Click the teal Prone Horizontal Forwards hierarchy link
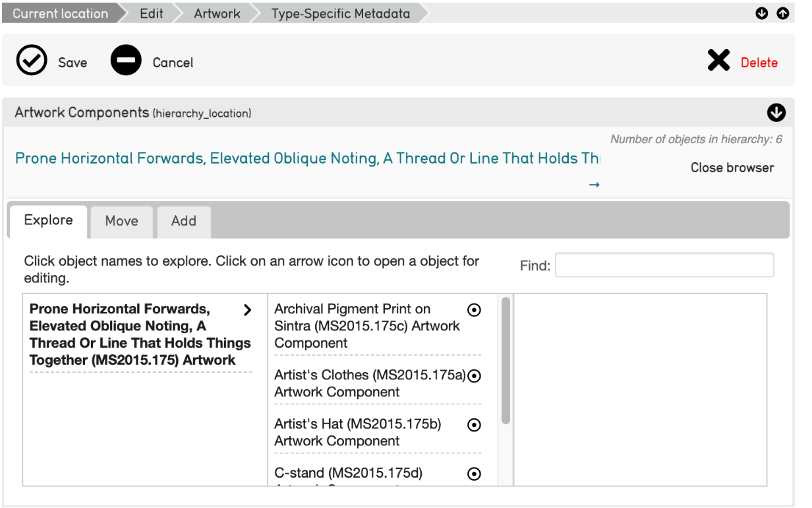 (x=307, y=158)
